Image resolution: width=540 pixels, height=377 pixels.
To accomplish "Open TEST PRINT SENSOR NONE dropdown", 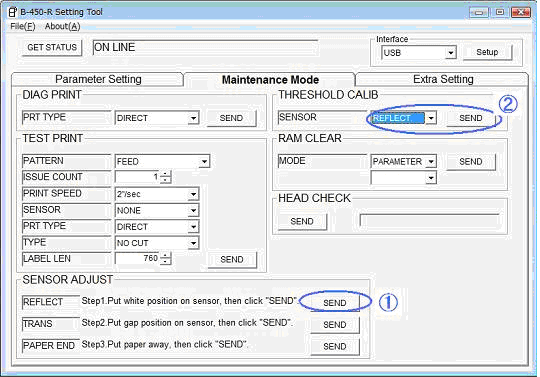I will (194, 210).
